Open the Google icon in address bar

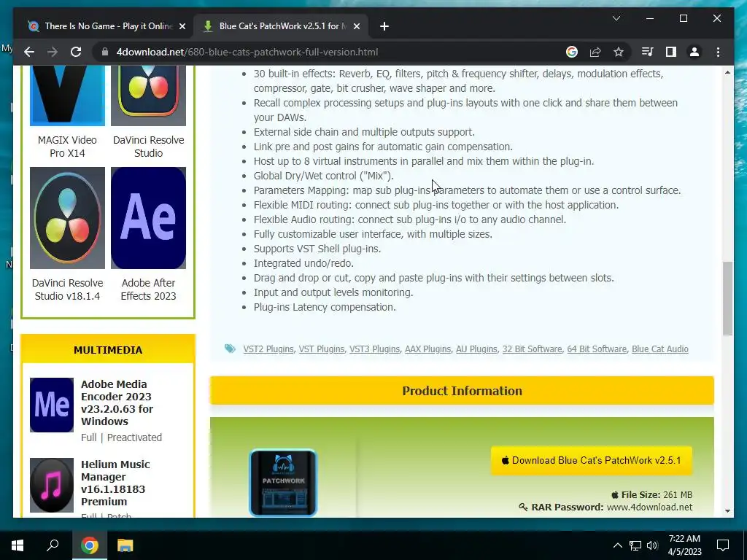tap(572, 52)
